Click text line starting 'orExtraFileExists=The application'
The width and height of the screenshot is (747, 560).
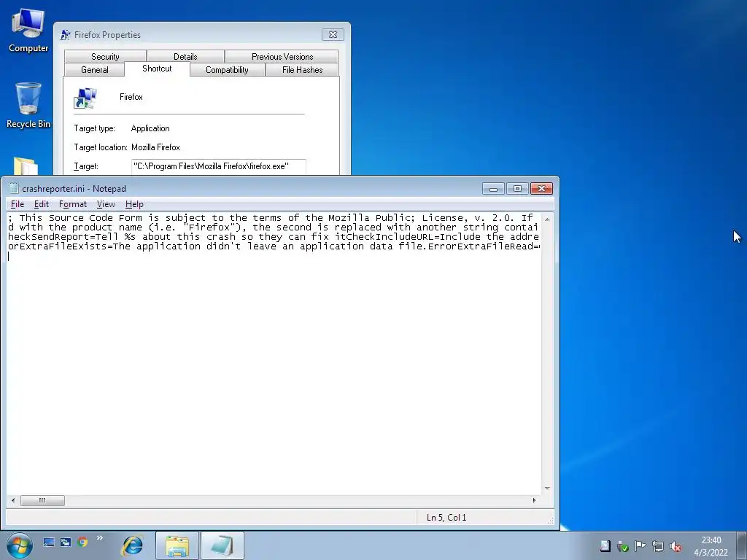[274, 246]
